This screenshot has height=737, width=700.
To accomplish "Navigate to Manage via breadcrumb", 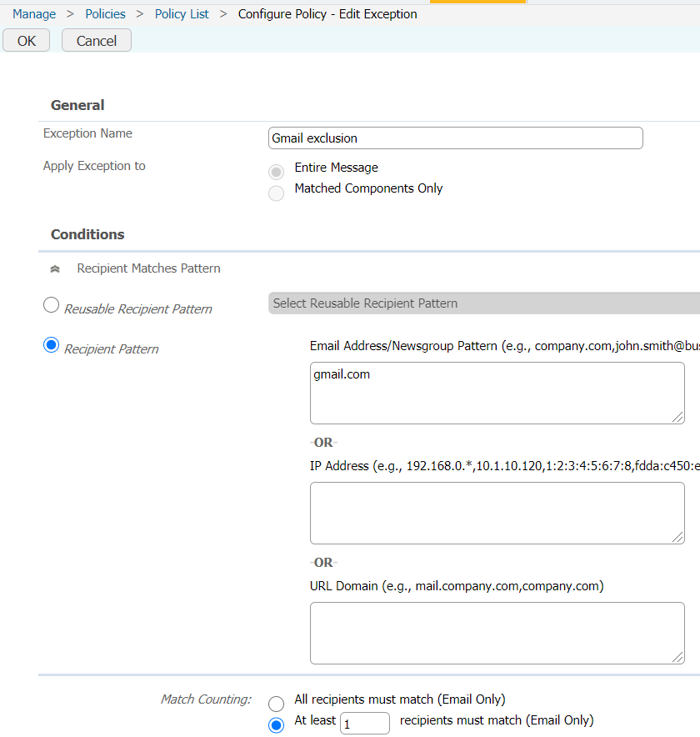I will point(33,13).
